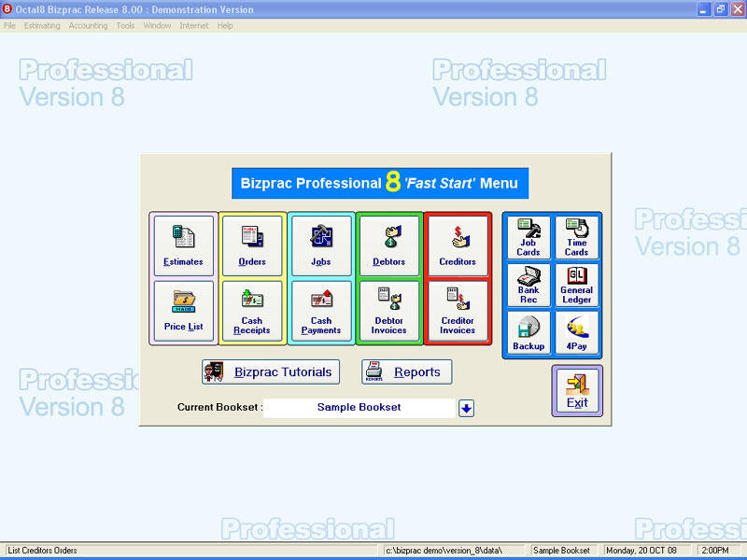The width and height of the screenshot is (747, 560).
Task: Open the Accounting menu
Action: 88,26
